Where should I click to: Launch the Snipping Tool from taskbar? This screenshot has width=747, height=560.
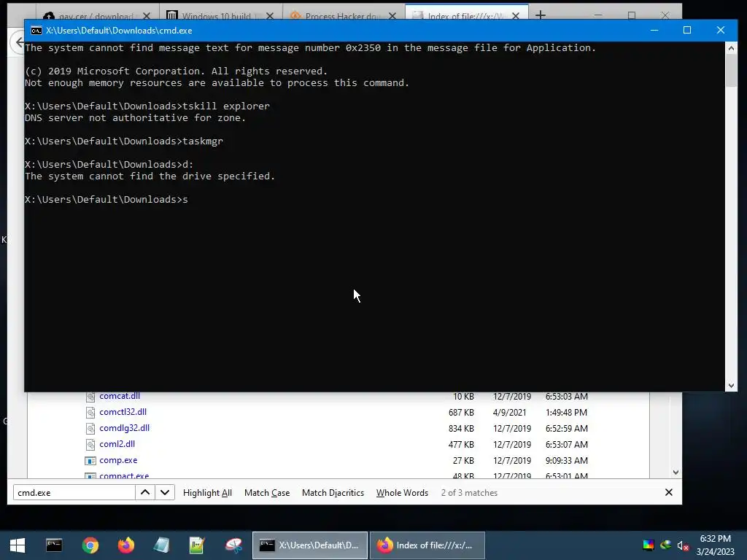click(x=233, y=545)
